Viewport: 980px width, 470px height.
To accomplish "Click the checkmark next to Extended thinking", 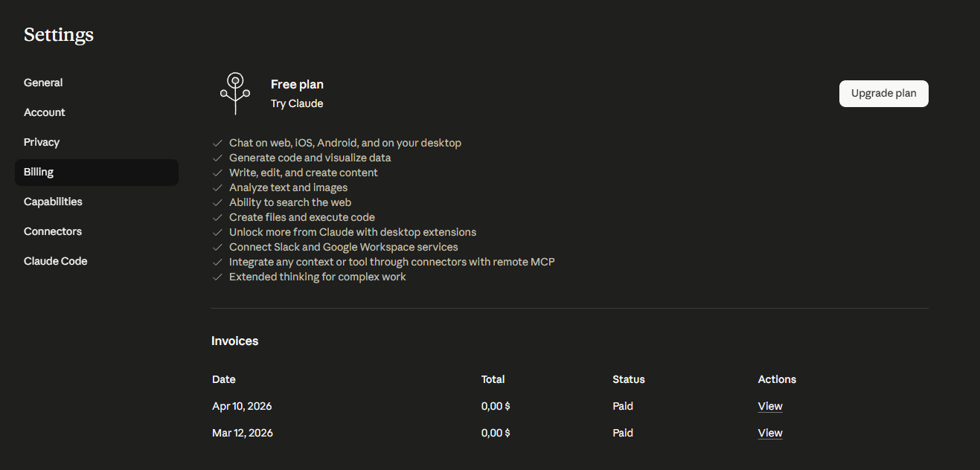I will [218, 277].
